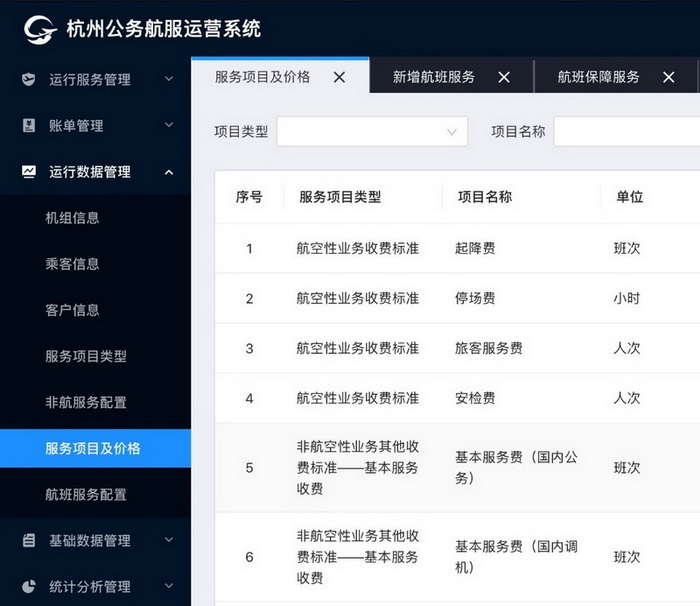The width and height of the screenshot is (700, 606).
Task: Switch to the 新增航班服务 tab
Action: (434, 77)
